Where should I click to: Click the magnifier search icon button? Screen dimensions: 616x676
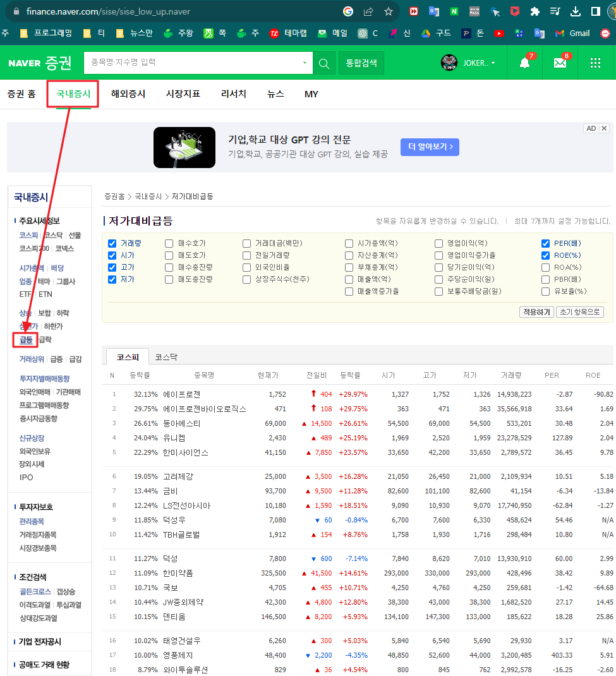(x=323, y=63)
